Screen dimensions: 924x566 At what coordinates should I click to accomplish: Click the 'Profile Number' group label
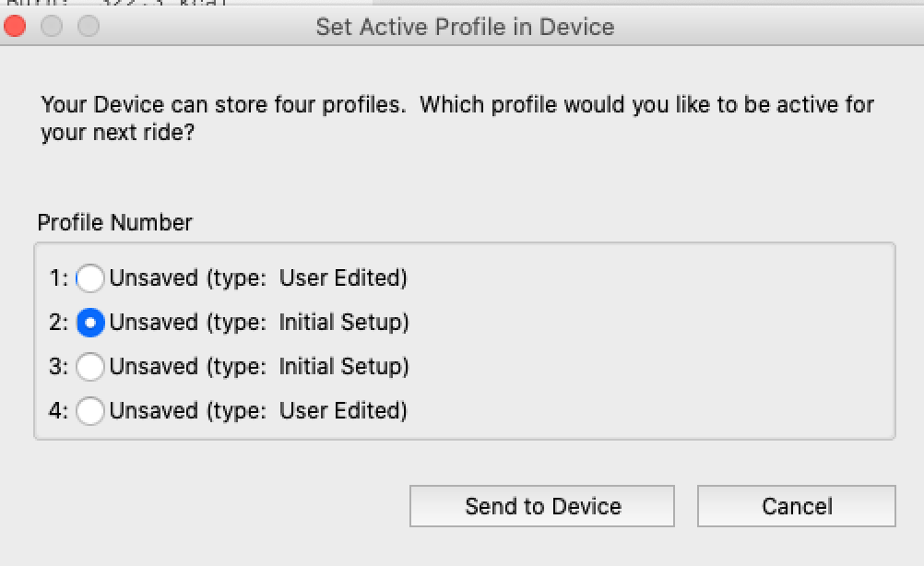pyautogui.click(x=114, y=222)
